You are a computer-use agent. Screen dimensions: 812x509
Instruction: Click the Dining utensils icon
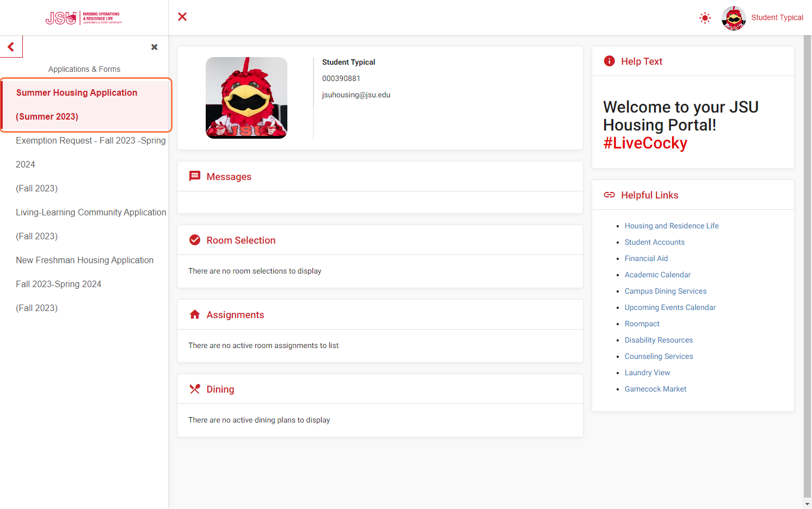(x=195, y=389)
